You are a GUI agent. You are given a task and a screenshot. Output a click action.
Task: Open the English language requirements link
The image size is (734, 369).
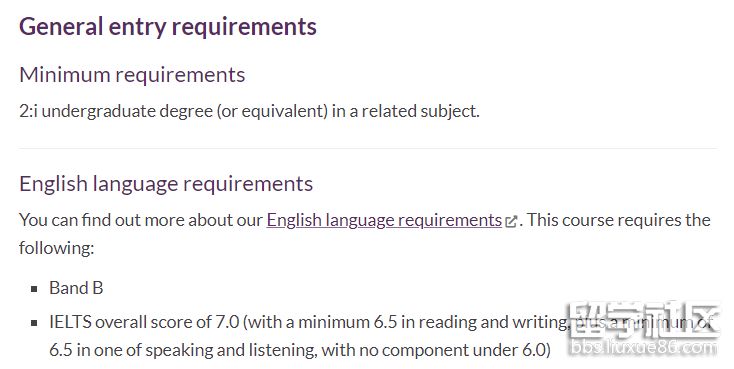pos(384,220)
